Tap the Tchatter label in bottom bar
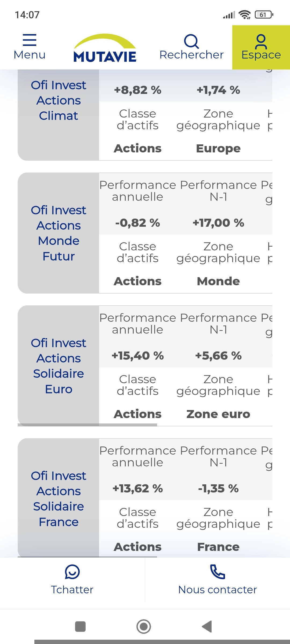The image size is (290, 644). [x=72, y=590]
